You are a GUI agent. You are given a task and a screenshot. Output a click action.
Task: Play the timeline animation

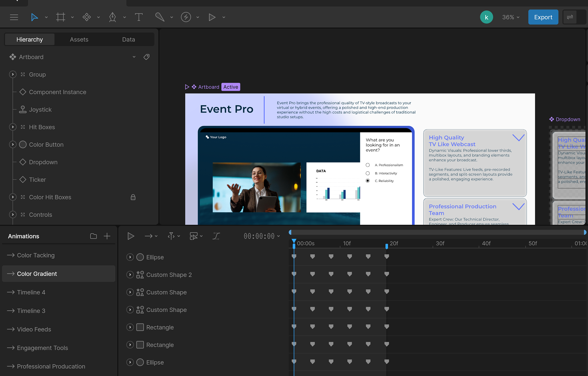[x=131, y=236]
